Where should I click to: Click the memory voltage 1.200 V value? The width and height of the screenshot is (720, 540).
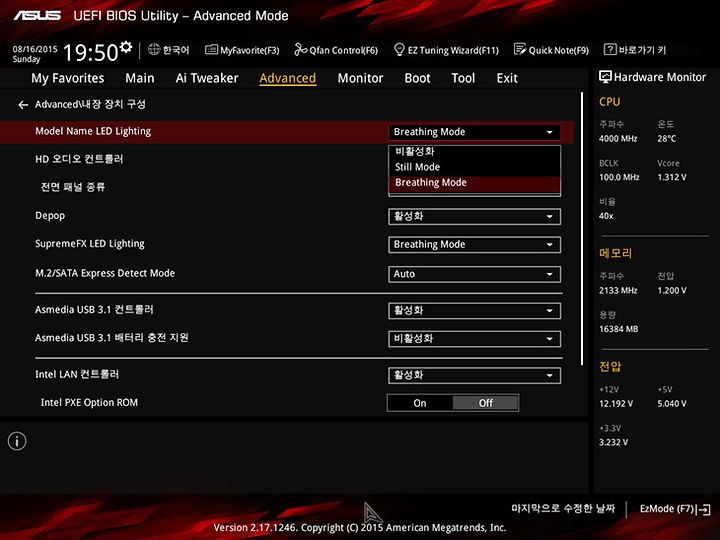click(x=672, y=291)
